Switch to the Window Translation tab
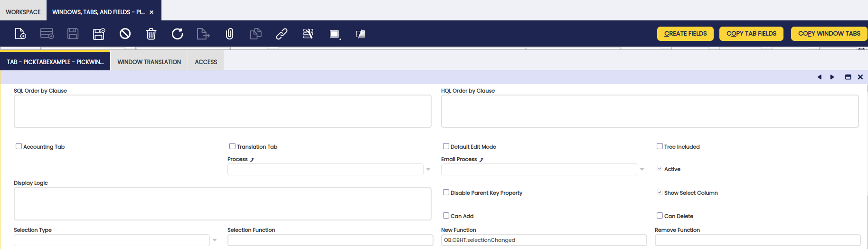868x249 pixels. 149,62
